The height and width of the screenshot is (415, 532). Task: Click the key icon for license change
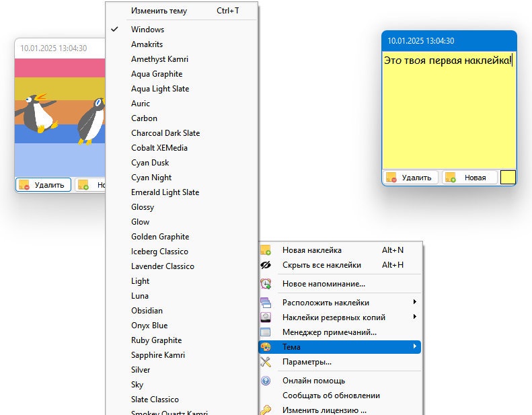click(266, 410)
